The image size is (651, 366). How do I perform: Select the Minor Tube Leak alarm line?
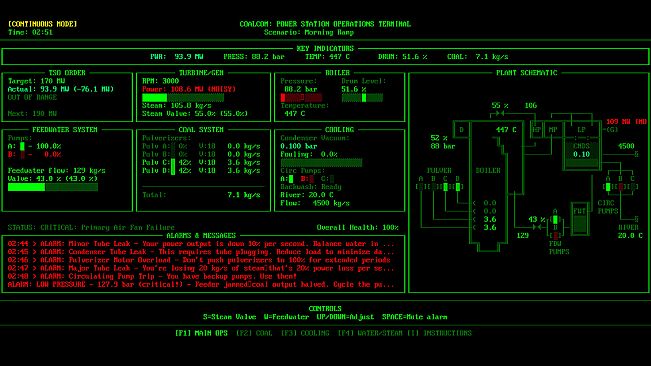[x=201, y=244]
